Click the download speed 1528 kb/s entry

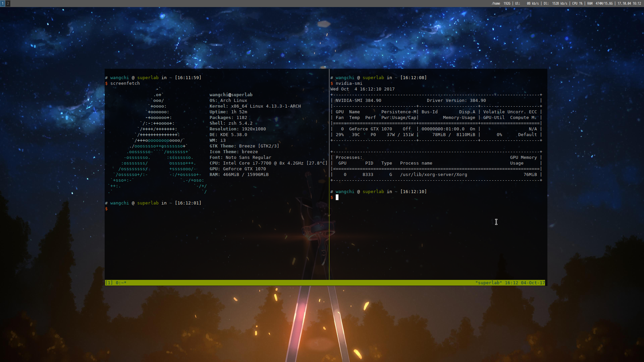[555, 3]
